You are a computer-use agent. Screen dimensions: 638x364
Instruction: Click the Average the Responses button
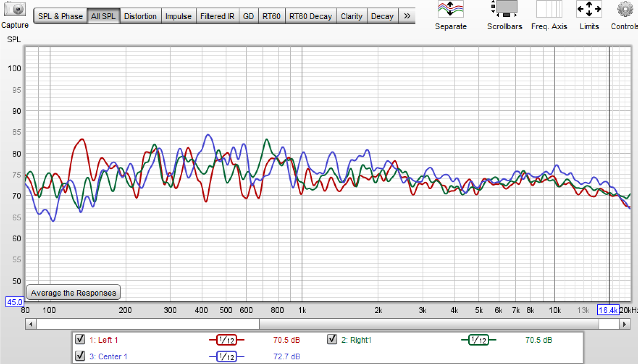click(x=73, y=293)
